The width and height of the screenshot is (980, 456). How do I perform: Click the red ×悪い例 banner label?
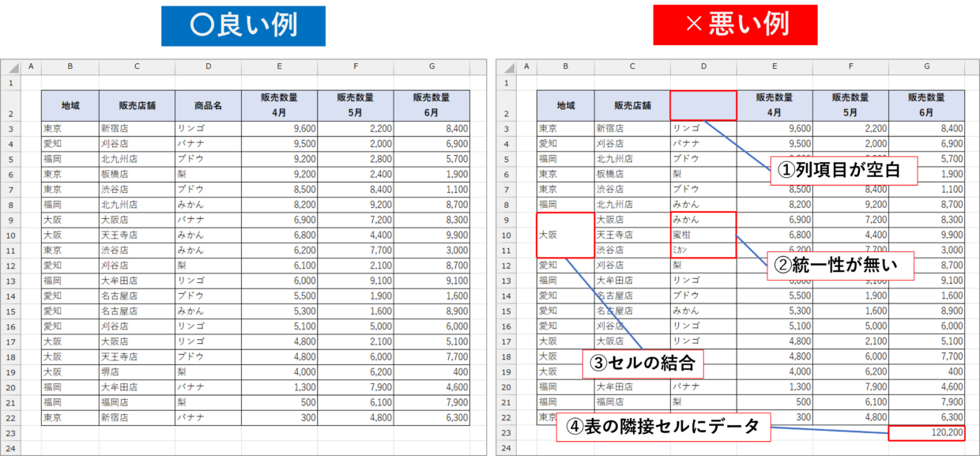(735, 25)
